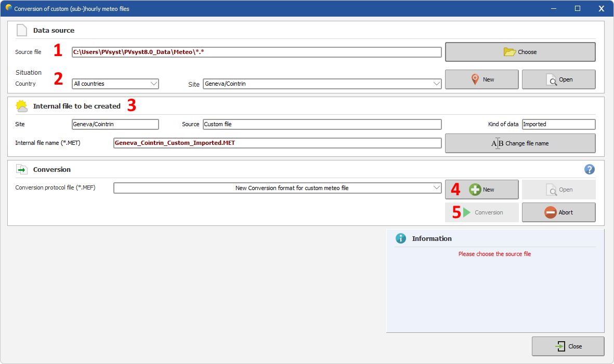Click the Source field containing Custom file
This screenshot has height=364, width=614.
click(322, 124)
